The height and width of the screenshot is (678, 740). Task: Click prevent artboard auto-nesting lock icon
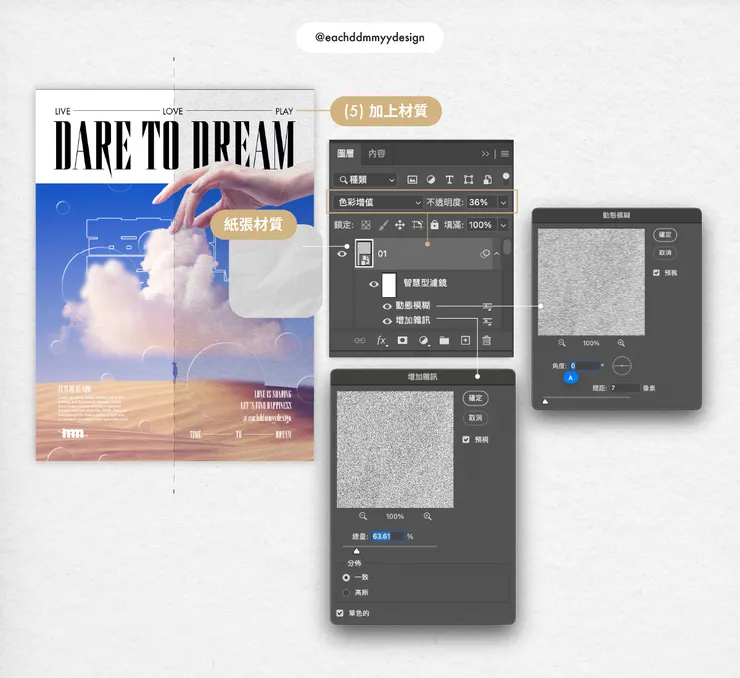(x=417, y=225)
